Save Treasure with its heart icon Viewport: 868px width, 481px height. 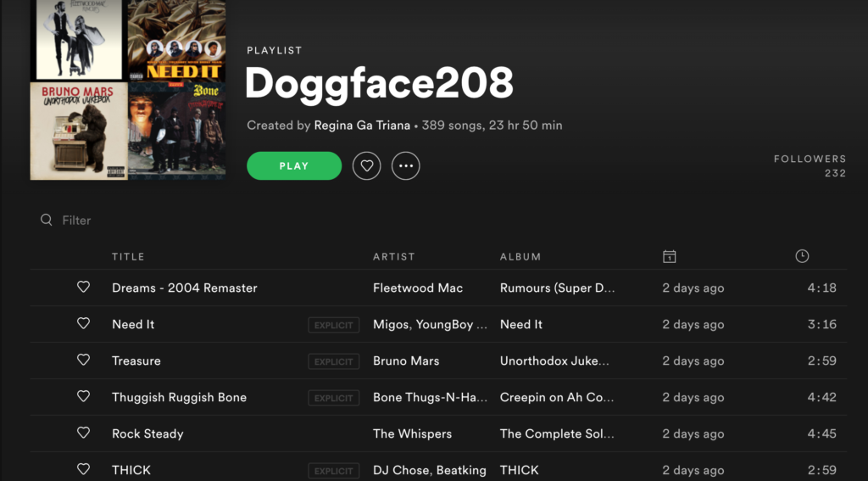83,361
